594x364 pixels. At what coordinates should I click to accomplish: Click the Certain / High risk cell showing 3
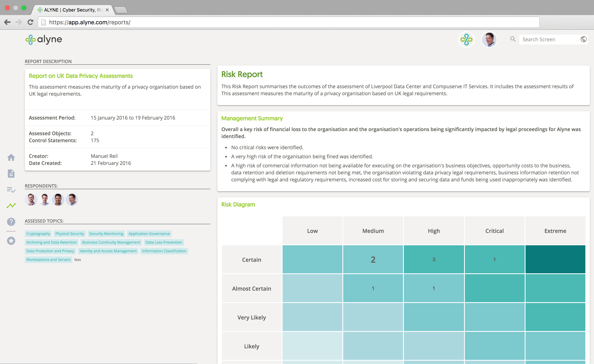(x=434, y=259)
